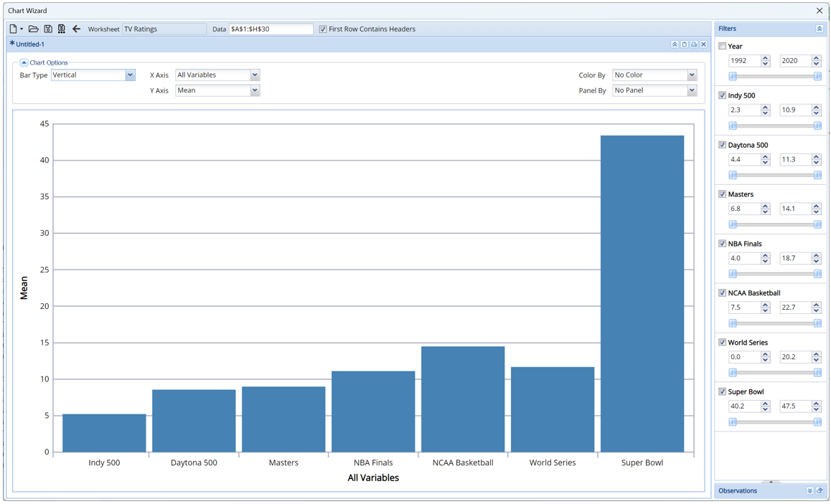831x504 pixels.
Task: Collapse the Chart Options section
Action: [x=24, y=63]
